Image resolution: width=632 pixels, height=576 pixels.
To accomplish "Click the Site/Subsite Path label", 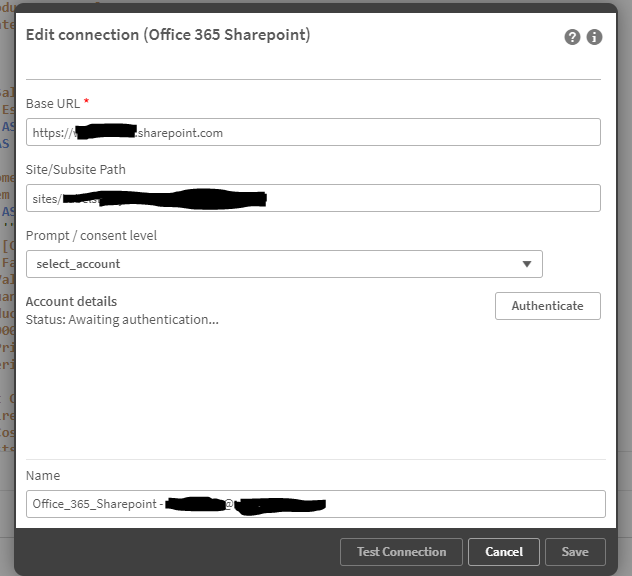I will [76, 169].
